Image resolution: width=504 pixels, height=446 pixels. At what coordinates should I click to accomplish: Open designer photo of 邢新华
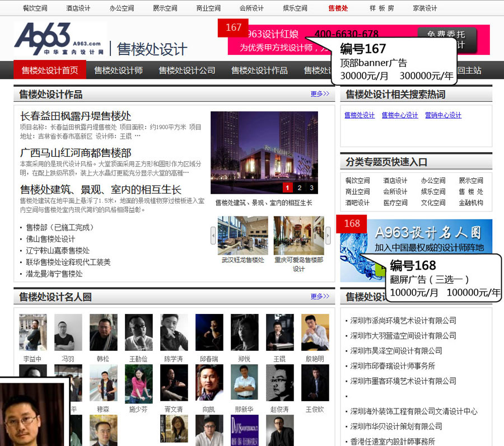coord(245,382)
